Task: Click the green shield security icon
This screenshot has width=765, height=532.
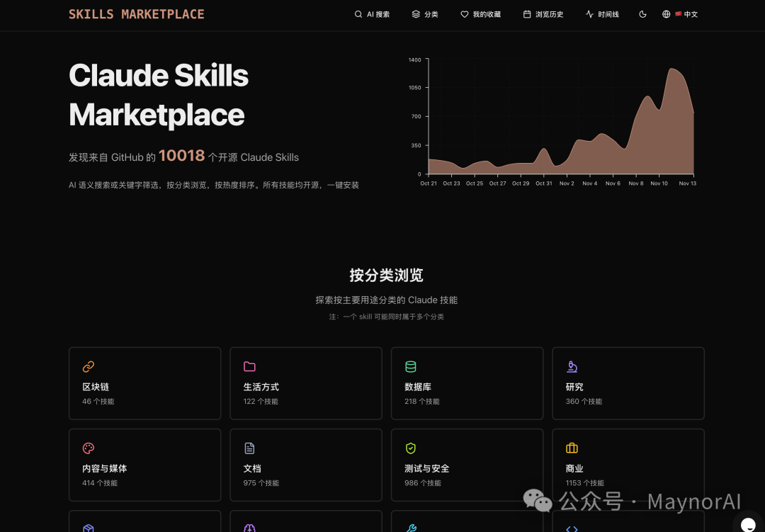Action: tap(410, 448)
